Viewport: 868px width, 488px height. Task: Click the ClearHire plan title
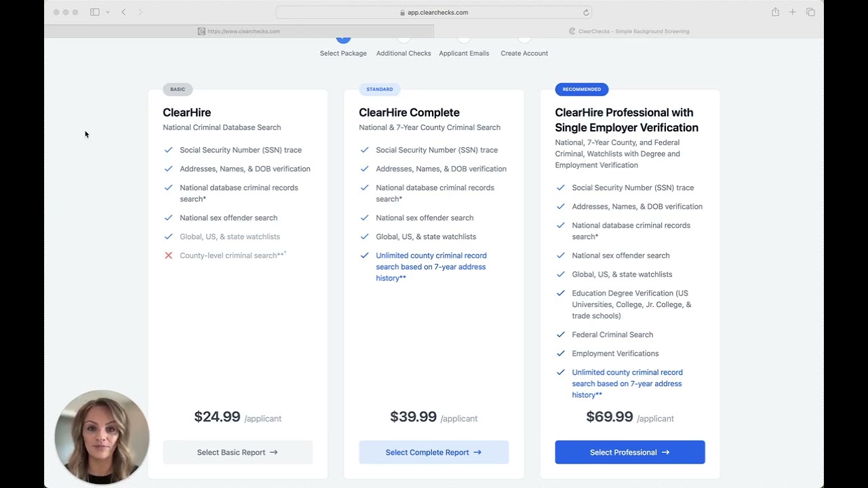click(186, 113)
